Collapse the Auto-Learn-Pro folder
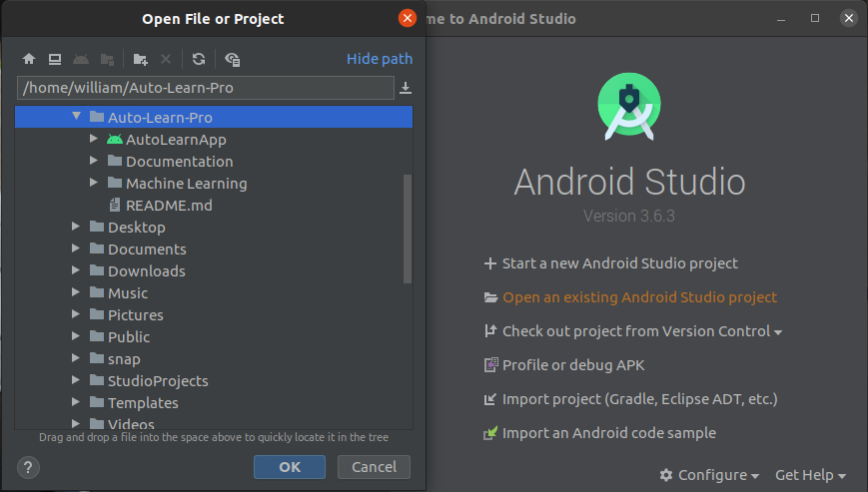The image size is (868, 492). point(76,117)
